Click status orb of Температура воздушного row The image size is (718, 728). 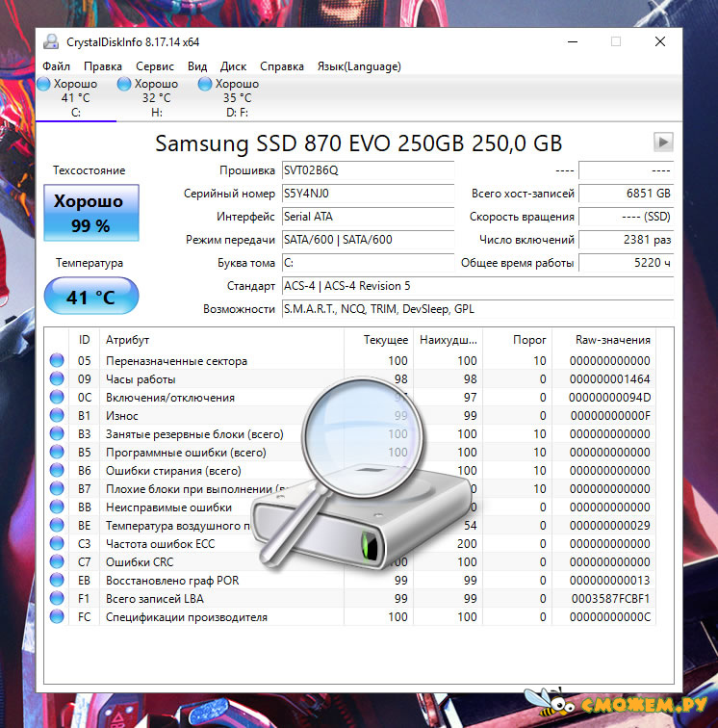(57, 526)
